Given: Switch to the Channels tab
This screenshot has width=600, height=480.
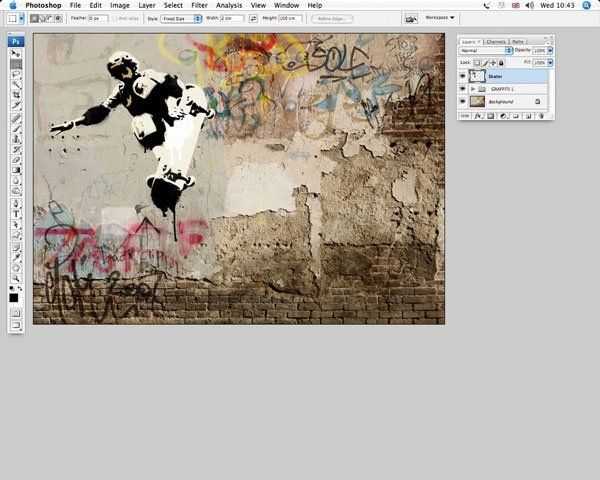Looking at the screenshot, I should click(496, 41).
